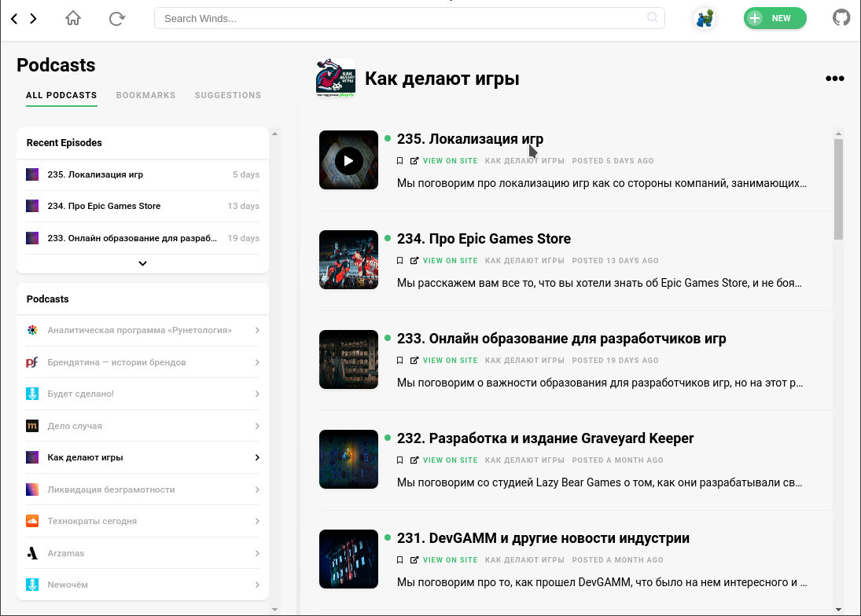The image size is (861, 616).
Task: Click the refresh icon
Action: 117,19
